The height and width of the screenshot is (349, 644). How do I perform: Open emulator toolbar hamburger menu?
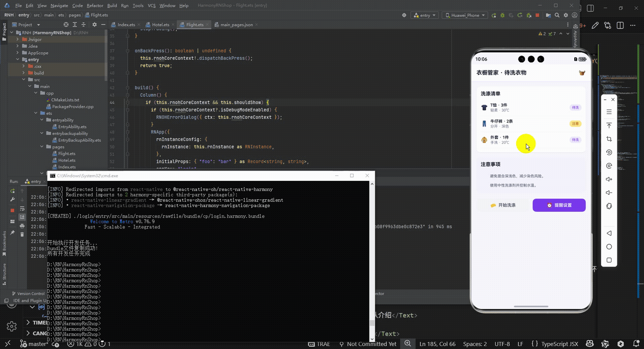609,112
